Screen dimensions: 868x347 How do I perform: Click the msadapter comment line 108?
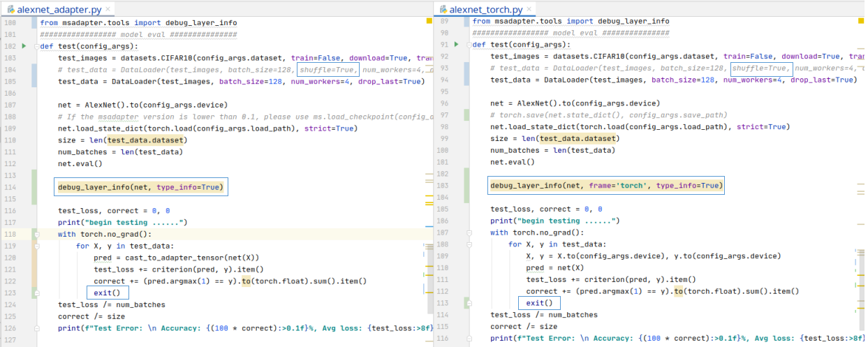pos(245,117)
